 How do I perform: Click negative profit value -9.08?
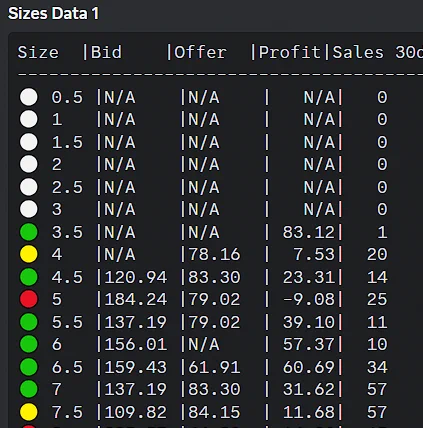[x=309, y=299]
